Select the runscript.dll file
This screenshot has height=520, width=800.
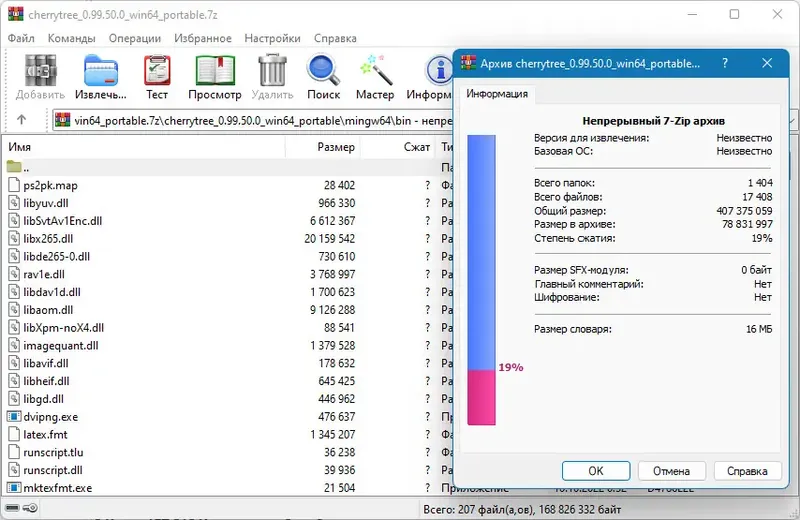(x=53, y=470)
